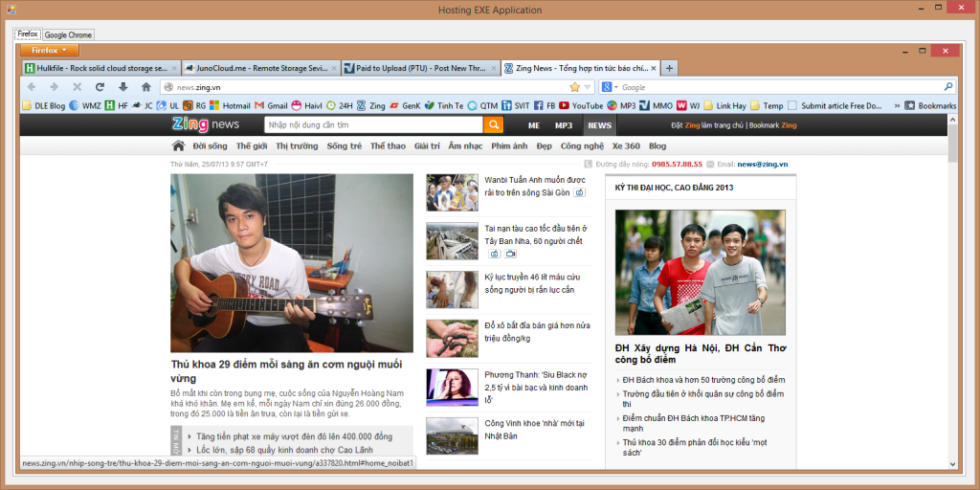Click the Firefox back arrow button
The width and height of the screenshot is (980, 490).
pyautogui.click(x=33, y=87)
